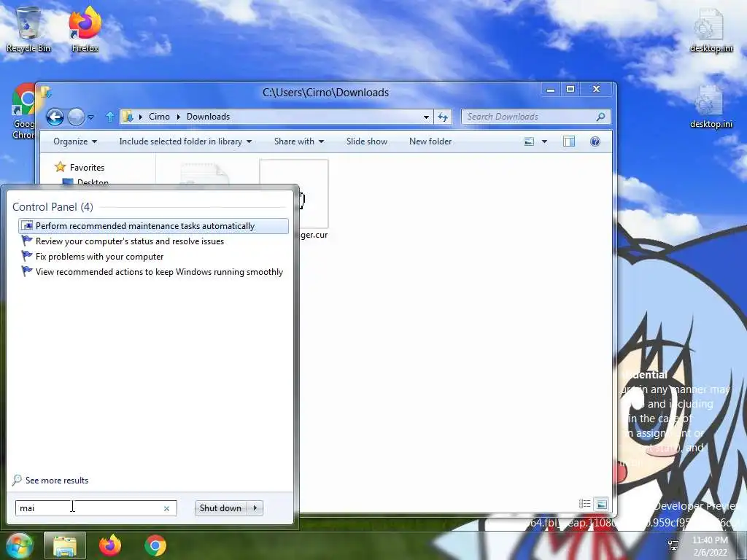Select the lower desktop.ini file icon
The height and width of the screenshot is (560, 747).
[711, 106]
